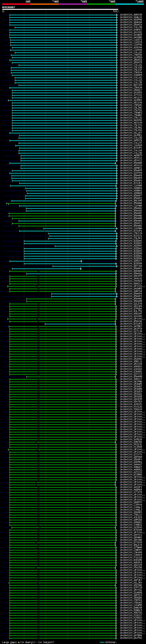Select the UniRef100_C1E873 label
Viewport: 146px width, 644px height.
(x=131, y=40)
